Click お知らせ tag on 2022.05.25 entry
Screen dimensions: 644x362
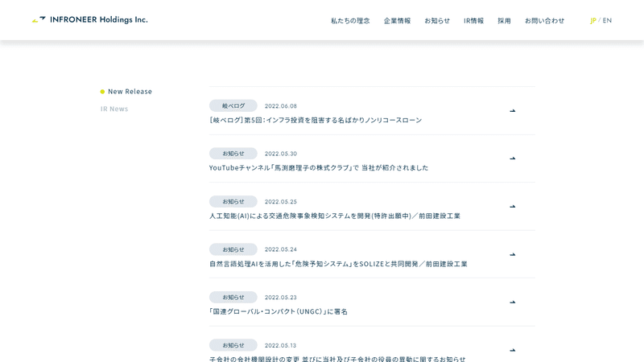[233, 202]
